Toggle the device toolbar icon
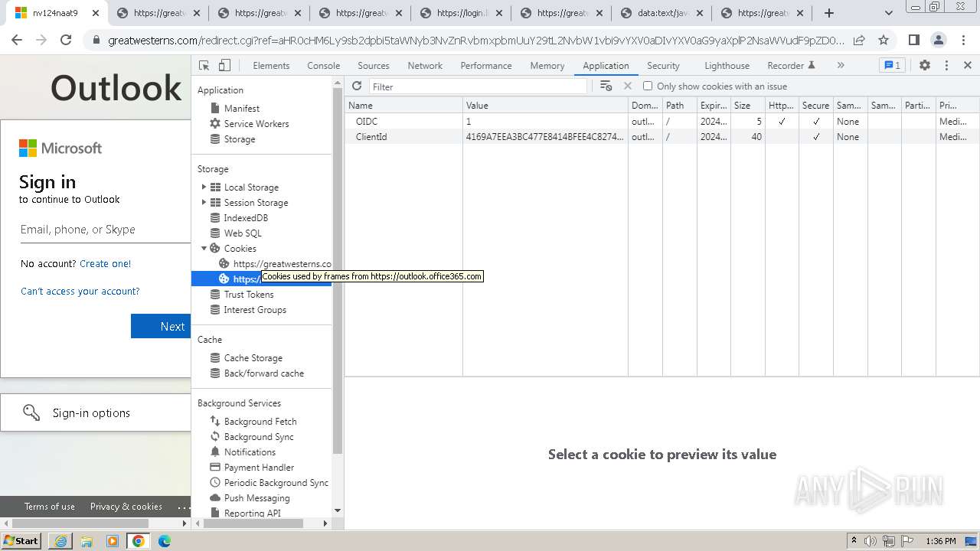 tap(224, 66)
